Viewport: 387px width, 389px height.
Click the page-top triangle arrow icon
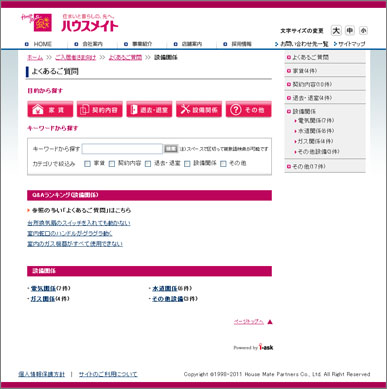[x=270, y=322]
